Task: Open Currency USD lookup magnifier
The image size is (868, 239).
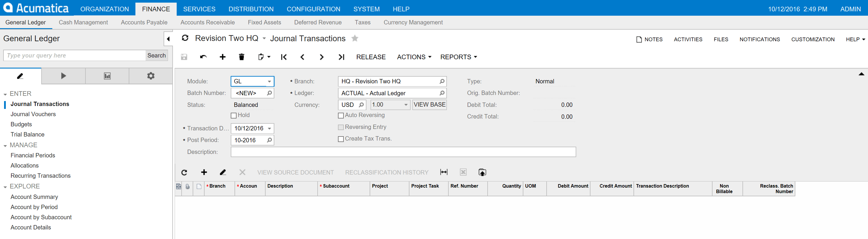Action: 361,105
